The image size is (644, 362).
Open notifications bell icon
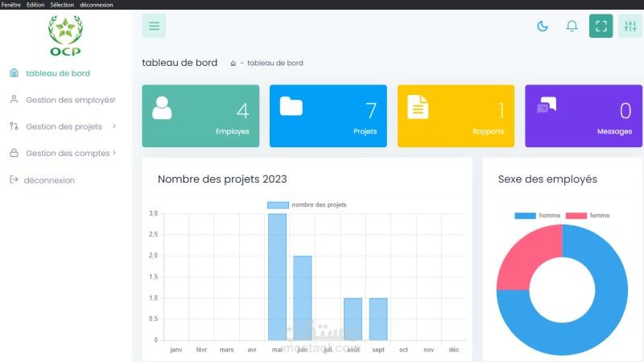(x=572, y=27)
